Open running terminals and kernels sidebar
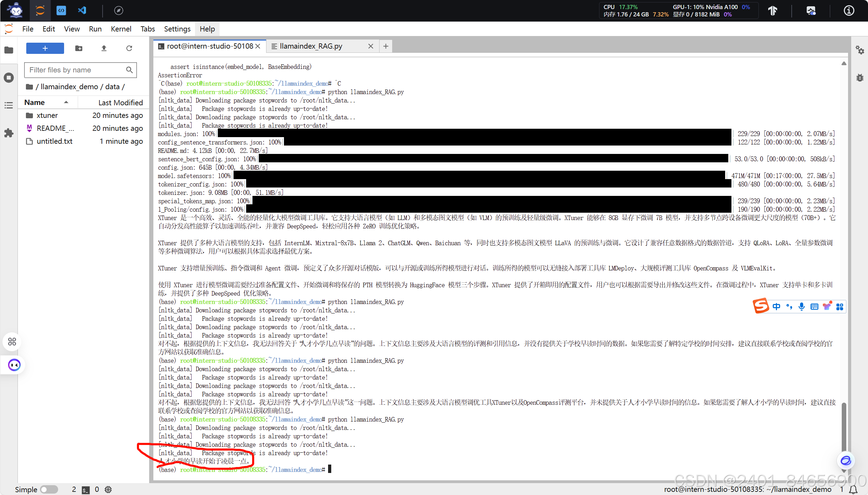This screenshot has width=868, height=495. pos(9,78)
